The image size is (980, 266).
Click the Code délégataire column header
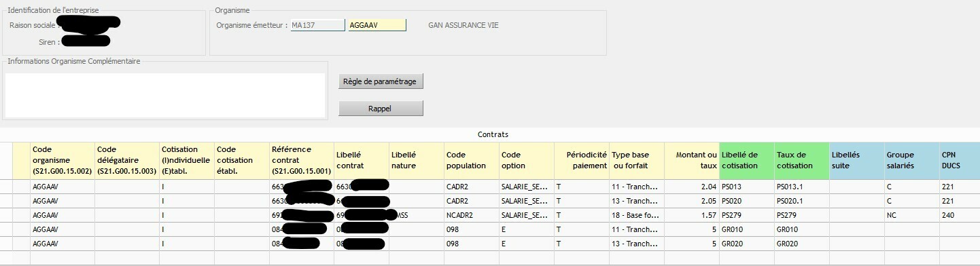(126, 161)
